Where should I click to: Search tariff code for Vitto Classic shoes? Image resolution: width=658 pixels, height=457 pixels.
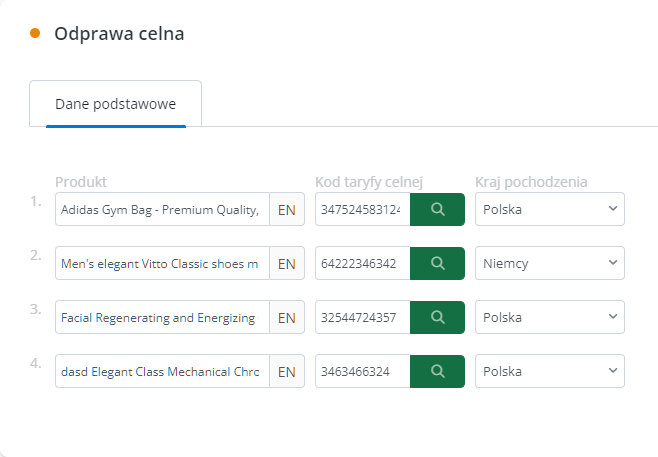[x=437, y=263]
